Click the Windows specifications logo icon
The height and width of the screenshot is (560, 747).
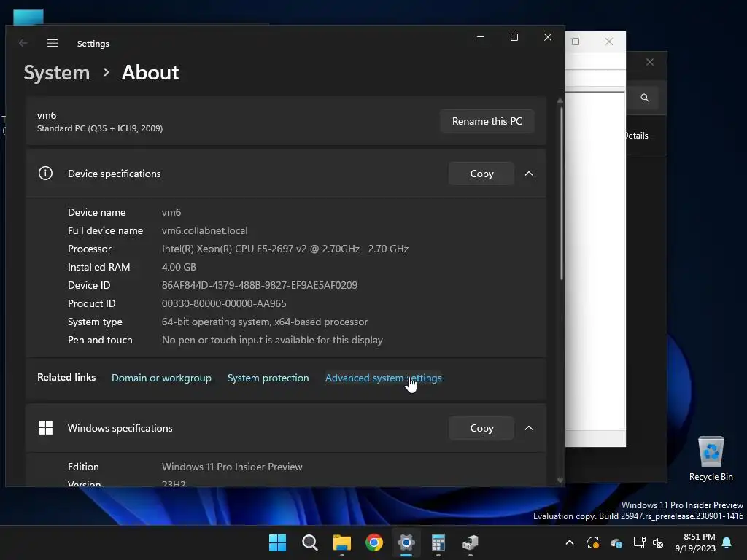tap(45, 427)
